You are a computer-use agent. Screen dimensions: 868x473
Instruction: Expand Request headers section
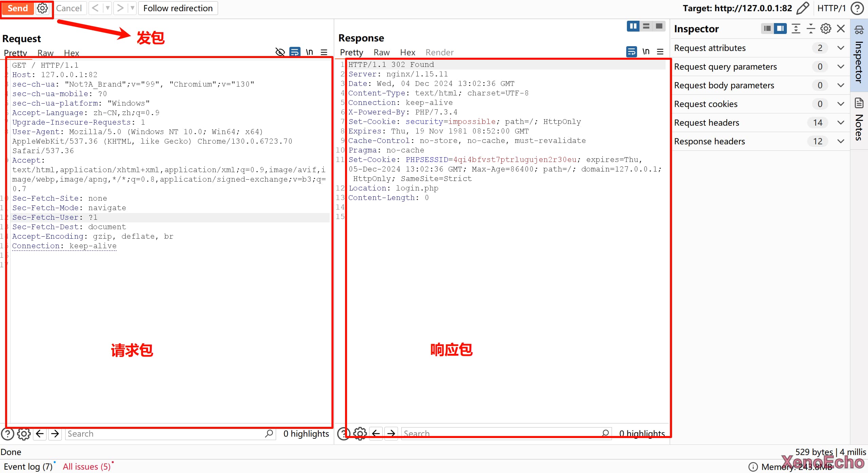coord(840,123)
